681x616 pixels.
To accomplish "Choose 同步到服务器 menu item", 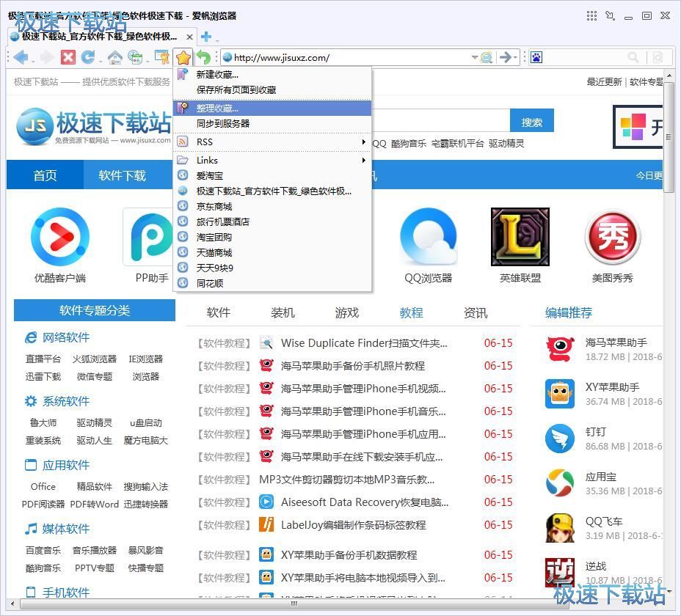I will 272,123.
